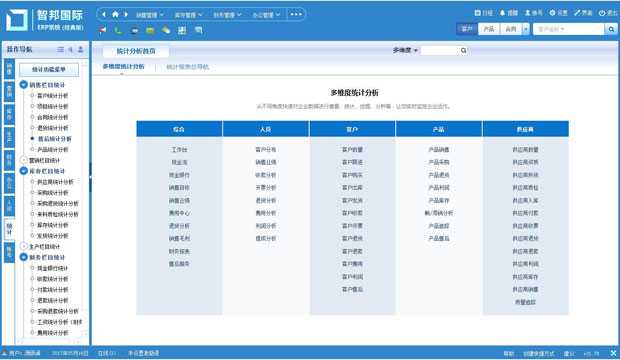
Task: Click the magnifier search button at top right
Action: click(611, 29)
